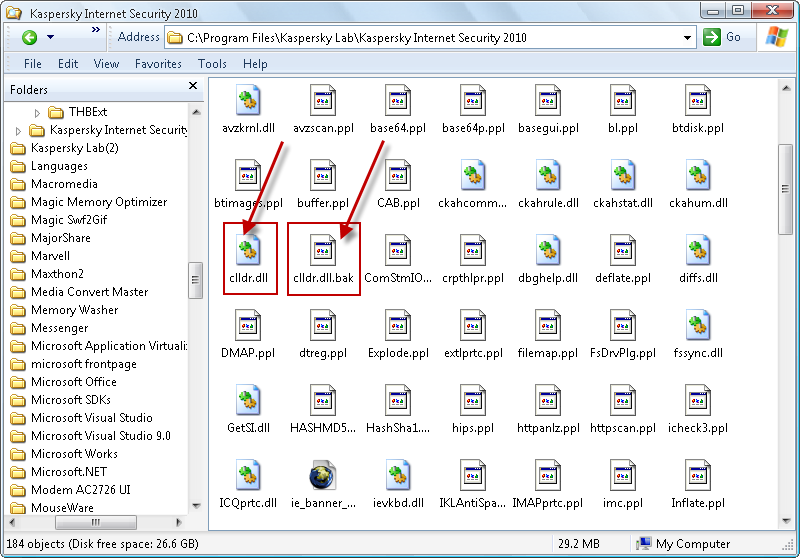Click the file list scroll down arrow

point(785,521)
